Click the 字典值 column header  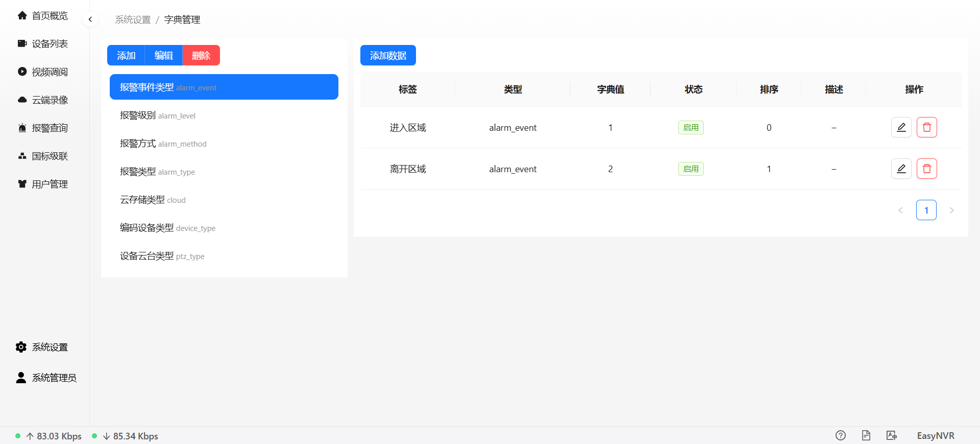tap(610, 89)
